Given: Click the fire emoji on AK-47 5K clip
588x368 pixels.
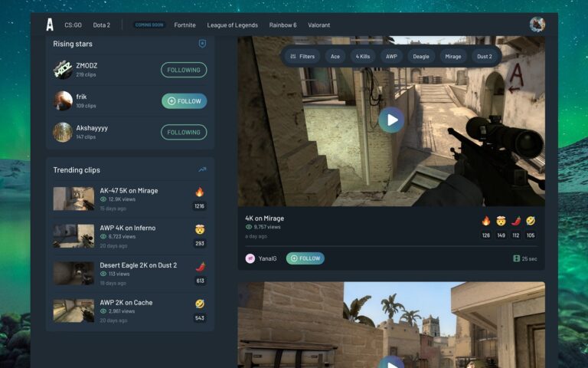Looking at the screenshot, I should [x=200, y=192].
